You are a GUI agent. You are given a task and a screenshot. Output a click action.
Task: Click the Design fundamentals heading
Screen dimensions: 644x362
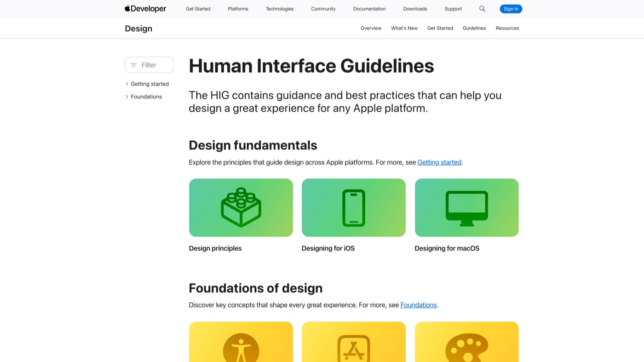tap(253, 145)
